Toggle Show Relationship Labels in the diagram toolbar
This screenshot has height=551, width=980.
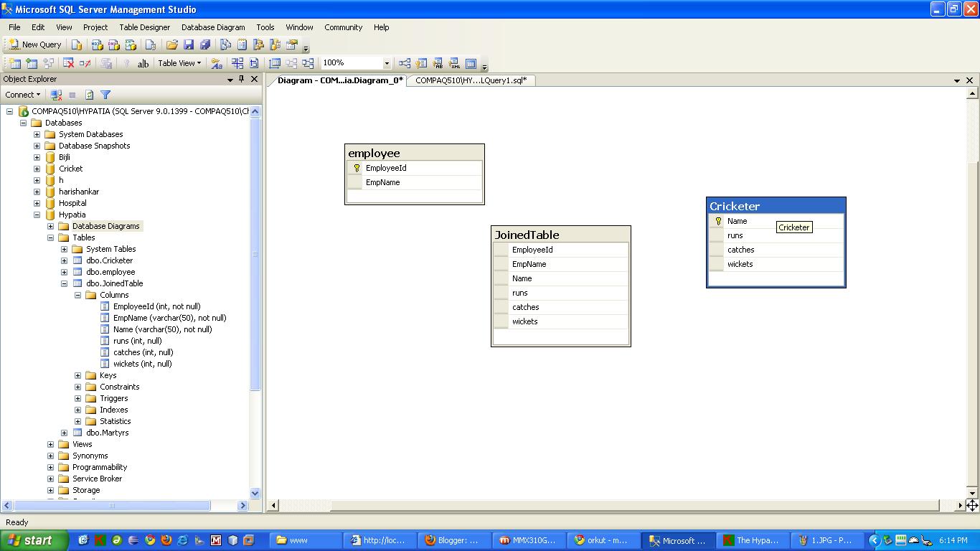tap(217, 63)
